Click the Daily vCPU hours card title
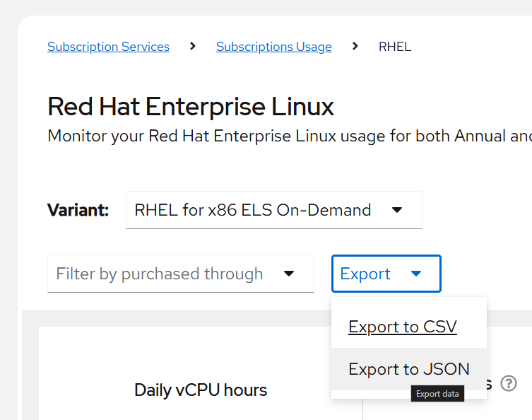 (201, 390)
